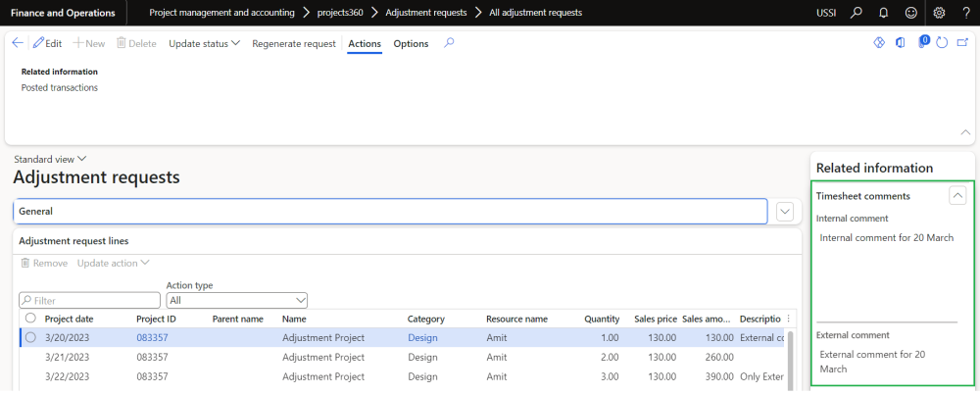Screen dimensions: 980x394
Task: Open the feedback smiley icon
Action: click(x=911, y=13)
